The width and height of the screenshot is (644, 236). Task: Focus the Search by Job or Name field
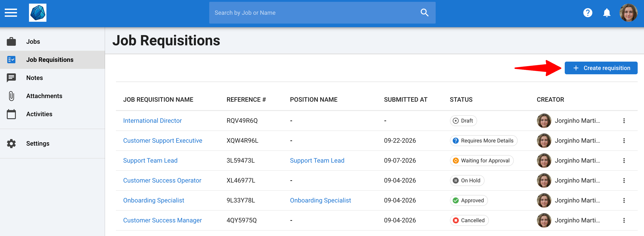(x=322, y=13)
